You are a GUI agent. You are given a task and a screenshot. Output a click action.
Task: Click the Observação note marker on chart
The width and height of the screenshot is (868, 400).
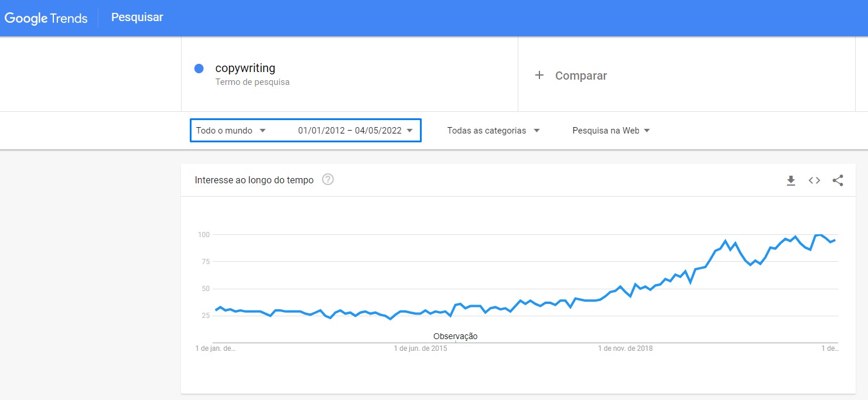(455, 336)
